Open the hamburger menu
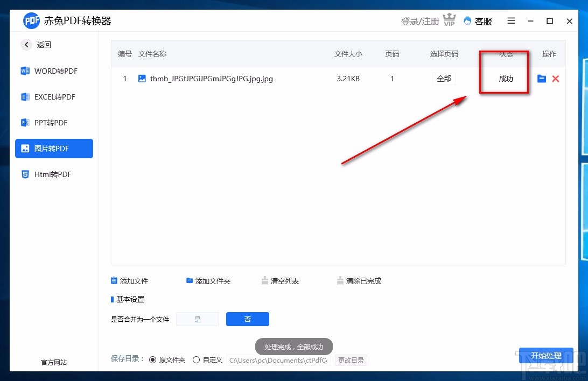Viewport: 588px width, 381px height. 510,21
